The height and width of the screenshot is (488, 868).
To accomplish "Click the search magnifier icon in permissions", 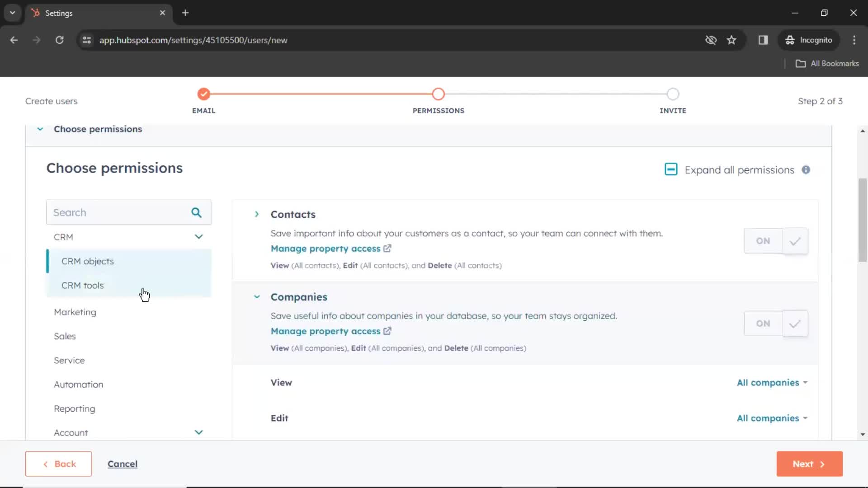I will pos(196,212).
